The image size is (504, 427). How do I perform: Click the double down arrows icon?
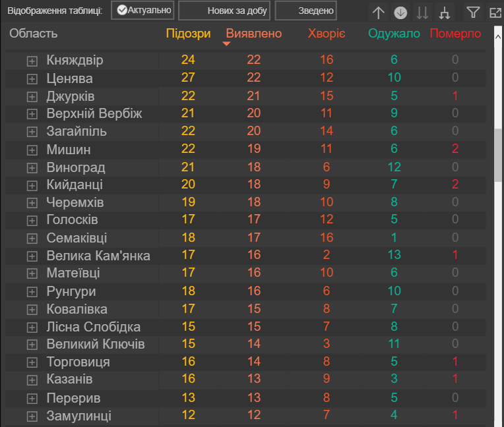coord(422,12)
